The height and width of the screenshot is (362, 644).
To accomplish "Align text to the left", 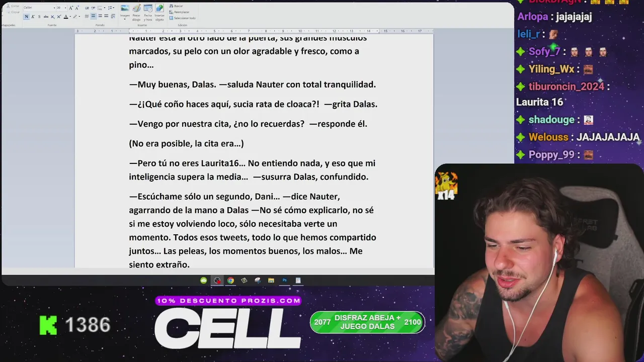I will click(87, 16).
